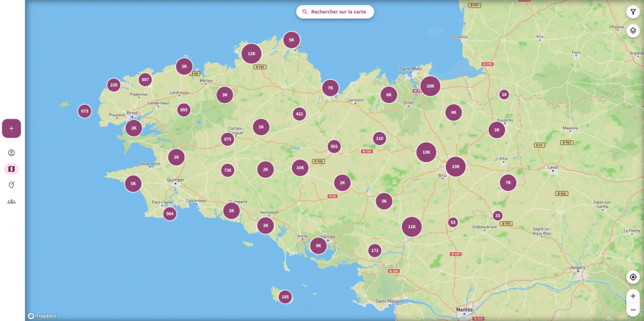
Task: Click the search magnifier icon in search bar
Action: [305, 12]
